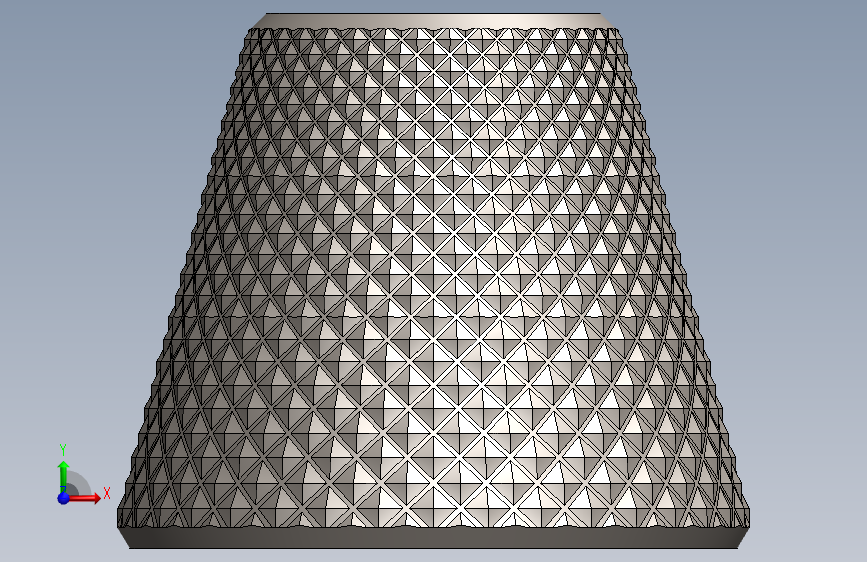Click the blue Z axis ball of the triad

click(x=64, y=498)
